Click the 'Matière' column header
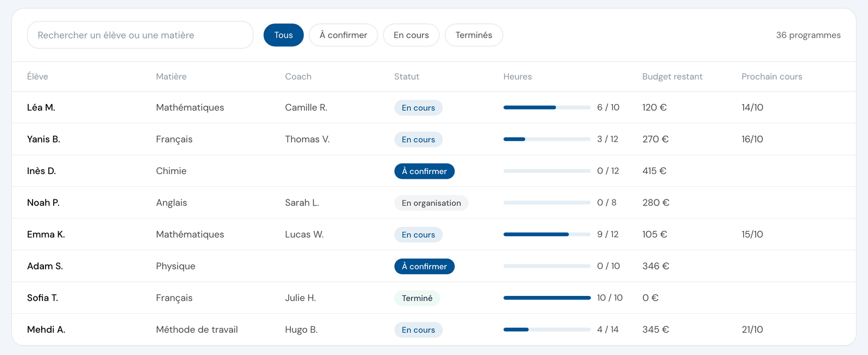 coord(171,76)
